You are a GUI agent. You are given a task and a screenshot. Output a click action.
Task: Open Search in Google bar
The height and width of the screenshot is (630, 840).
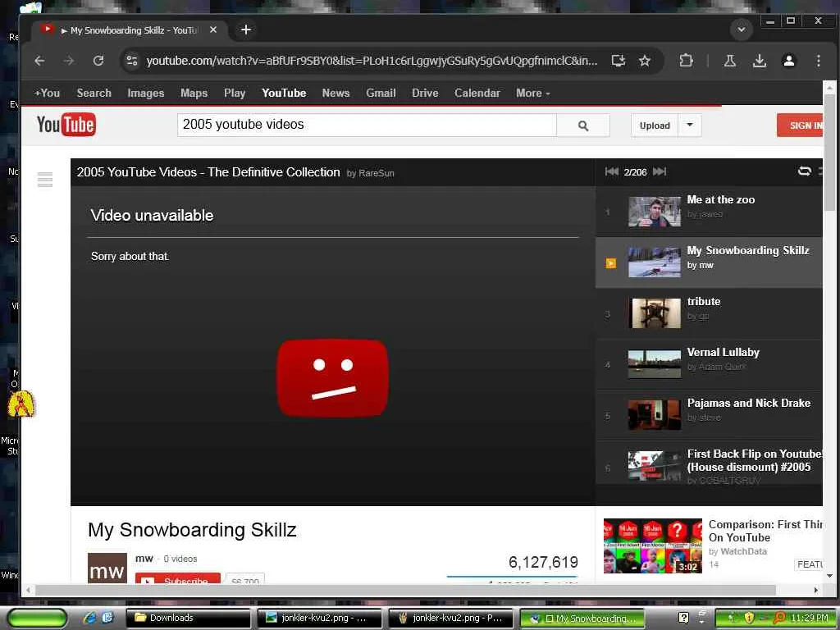coord(94,94)
